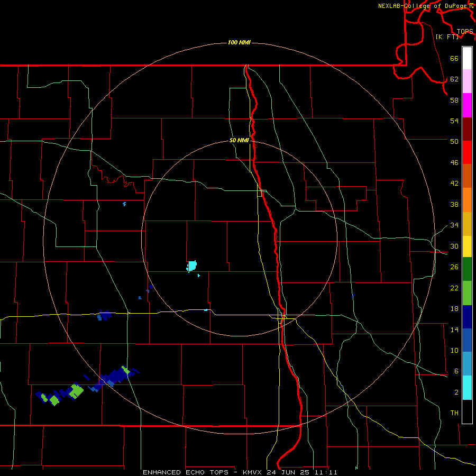This screenshot has height=476, width=476.
Task: Click the '54' legend value
Action: pos(454,121)
